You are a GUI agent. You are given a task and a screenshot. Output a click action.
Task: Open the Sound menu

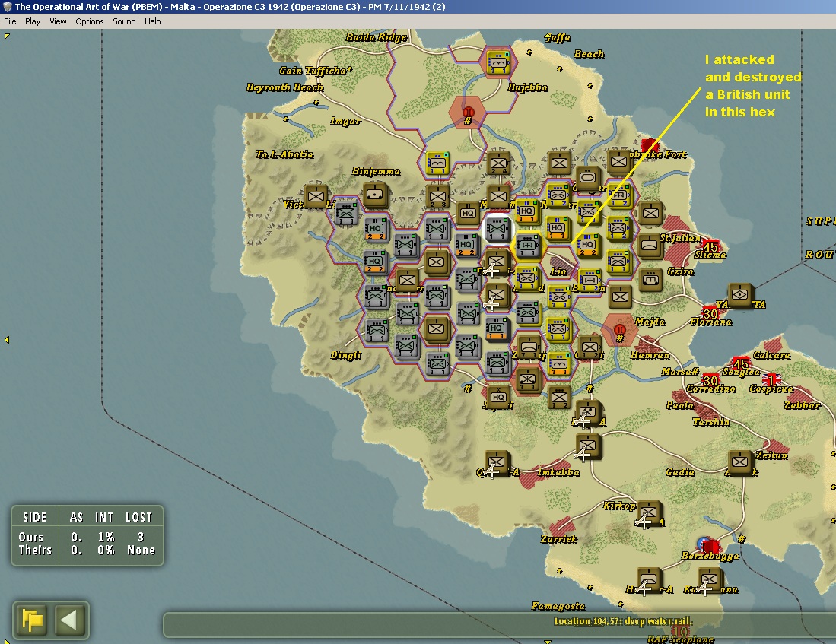pos(124,21)
